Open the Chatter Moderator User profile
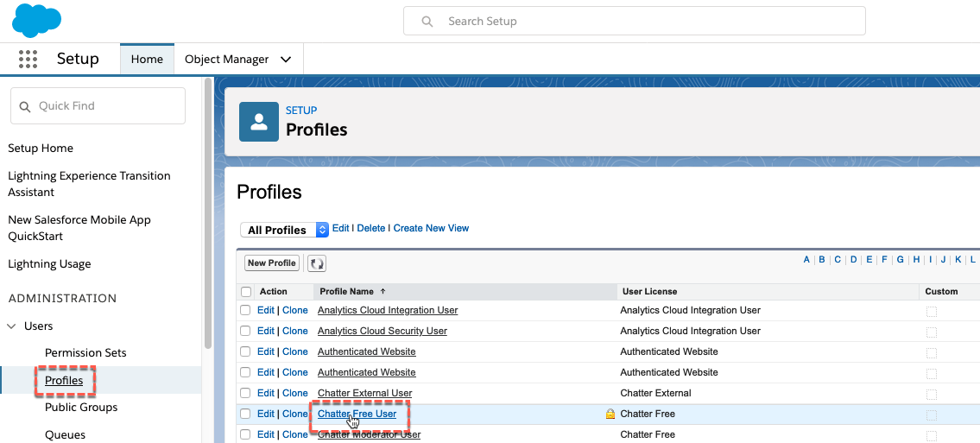The width and height of the screenshot is (980, 443). click(369, 434)
